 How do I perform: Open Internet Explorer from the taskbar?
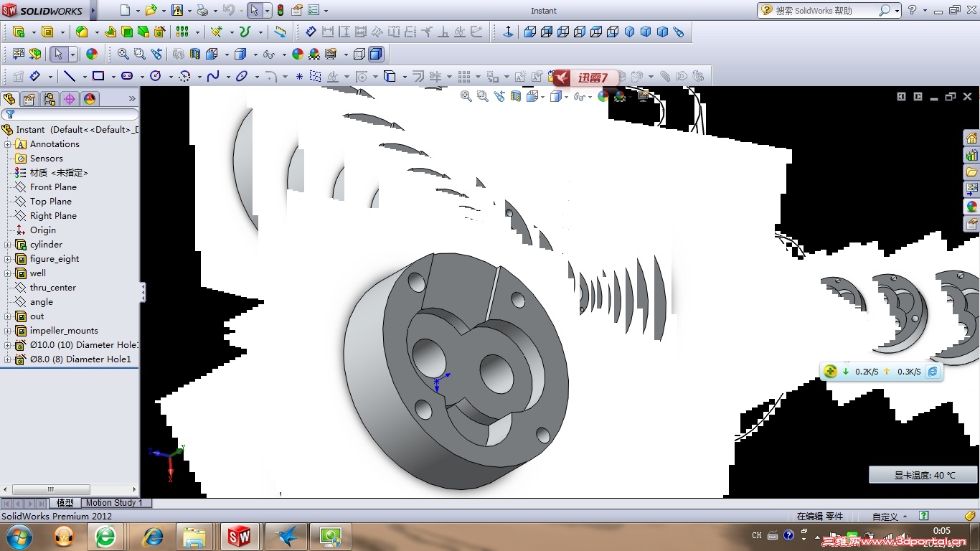tap(152, 537)
